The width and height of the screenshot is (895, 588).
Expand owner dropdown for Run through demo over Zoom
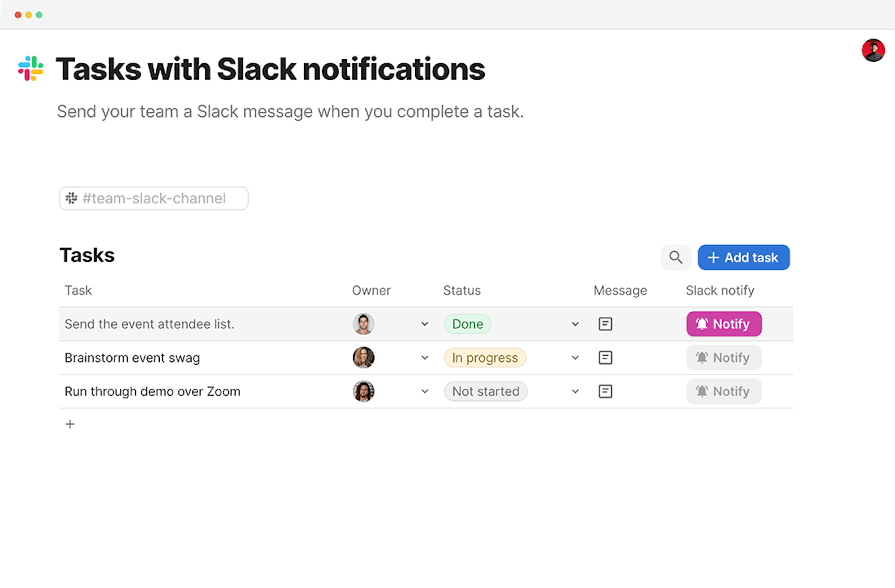(425, 392)
